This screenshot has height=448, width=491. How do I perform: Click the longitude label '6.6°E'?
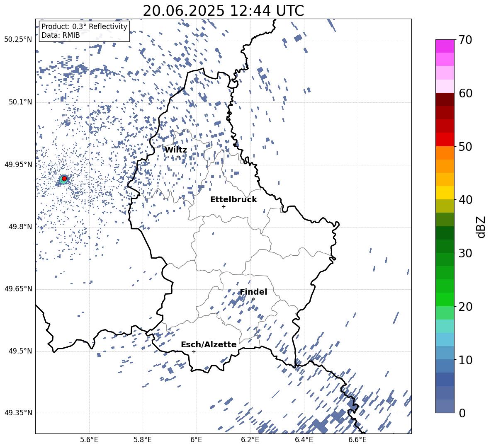point(357,440)
